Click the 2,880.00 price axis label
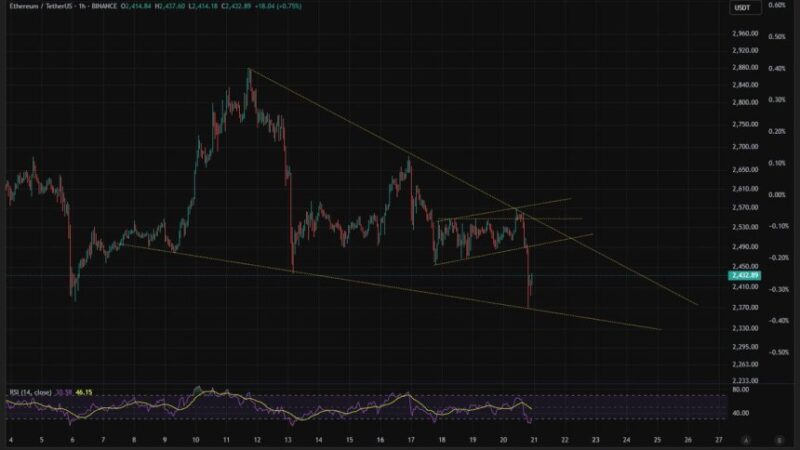The image size is (800, 450). click(745, 67)
